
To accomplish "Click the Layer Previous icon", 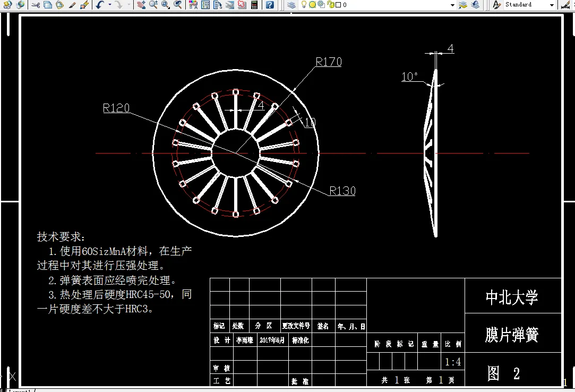I will coord(475,5).
